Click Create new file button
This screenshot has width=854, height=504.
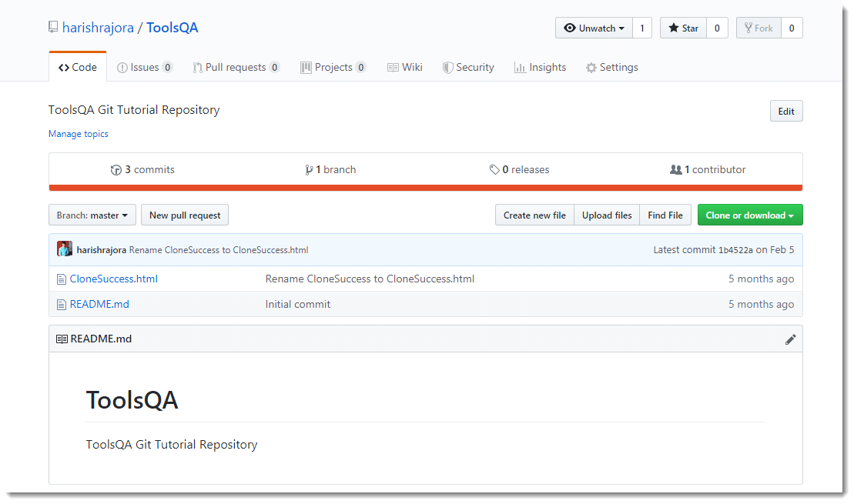point(534,215)
